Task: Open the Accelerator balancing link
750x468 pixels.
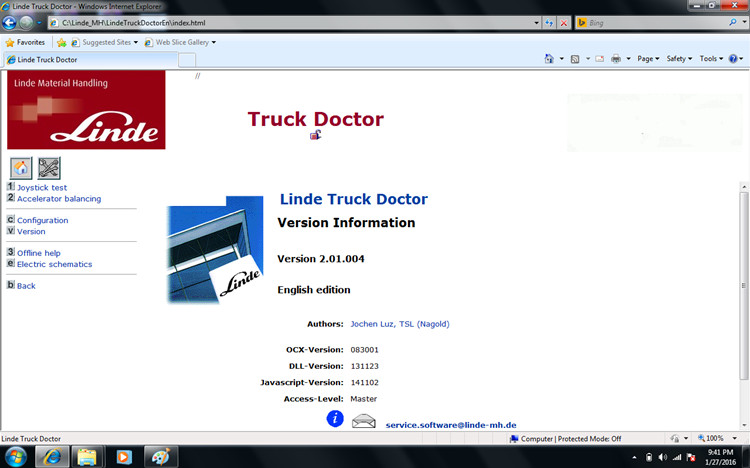Action: coord(59,199)
